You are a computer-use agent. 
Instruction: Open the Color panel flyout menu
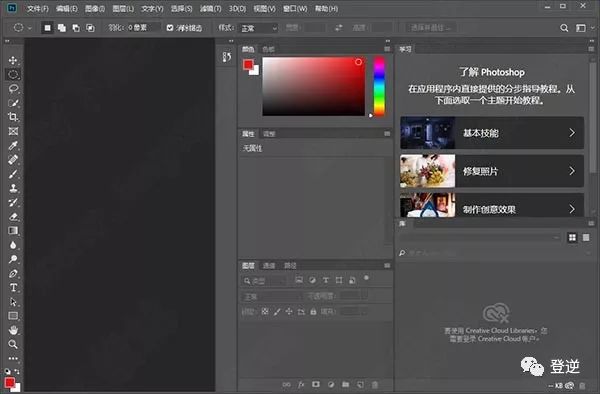pos(387,49)
